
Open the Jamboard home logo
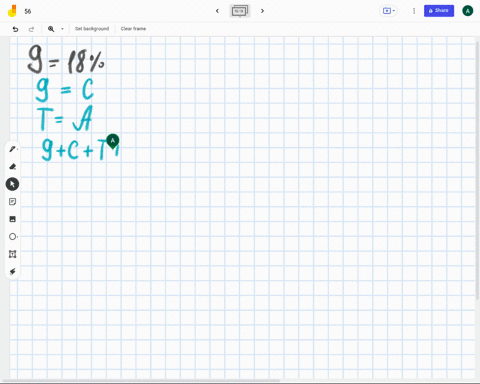coord(12,11)
